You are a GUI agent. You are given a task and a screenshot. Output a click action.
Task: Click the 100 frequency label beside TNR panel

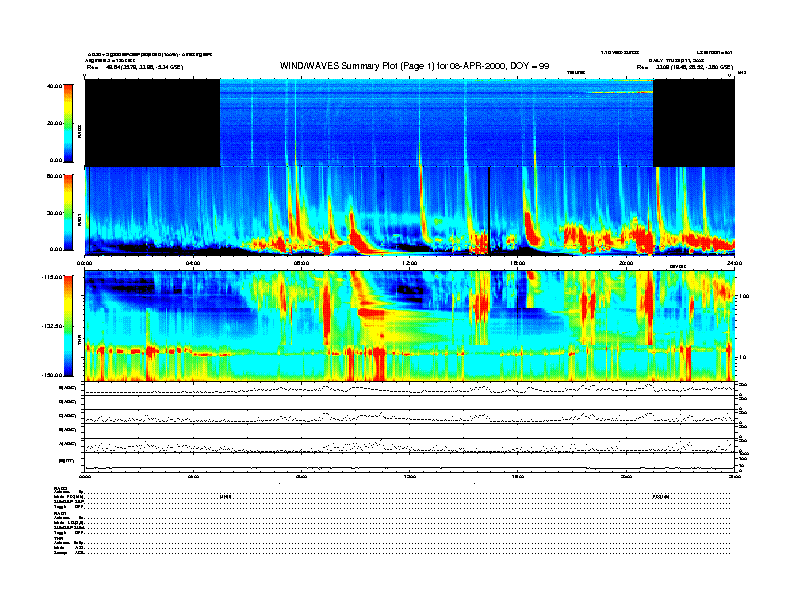click(x=744, y=296)
